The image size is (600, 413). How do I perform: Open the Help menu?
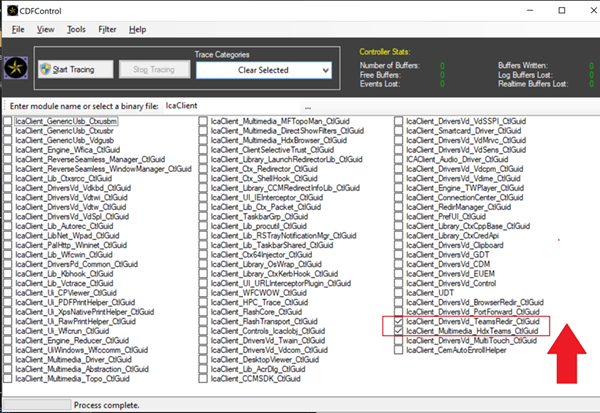click(138, 29)
